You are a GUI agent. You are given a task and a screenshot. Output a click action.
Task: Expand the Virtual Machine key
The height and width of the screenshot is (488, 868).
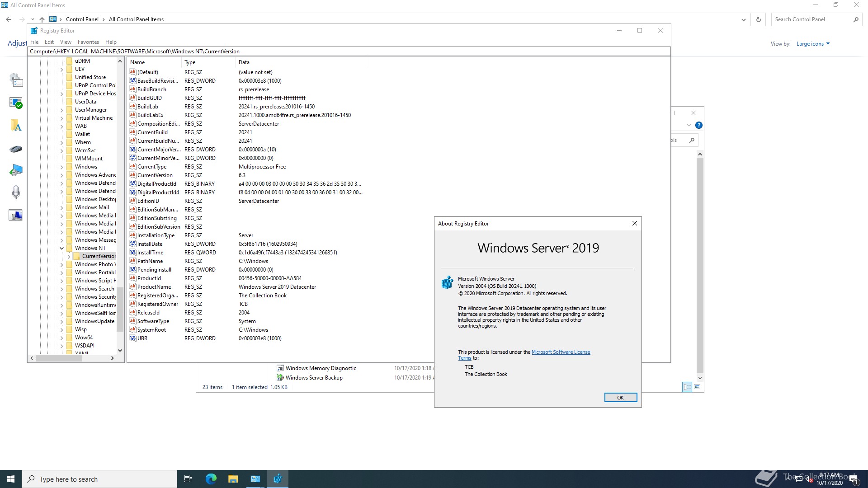point(62,118)
